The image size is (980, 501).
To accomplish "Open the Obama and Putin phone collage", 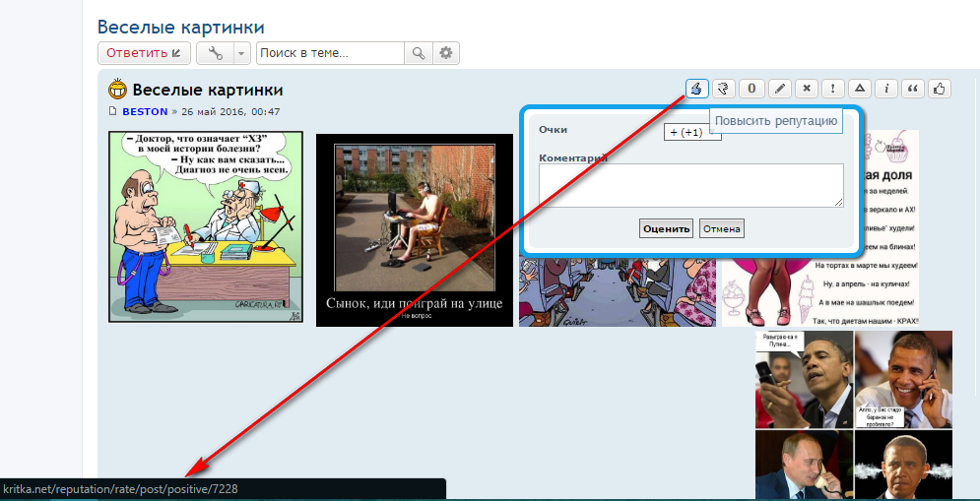I will [x=854, y=414].
